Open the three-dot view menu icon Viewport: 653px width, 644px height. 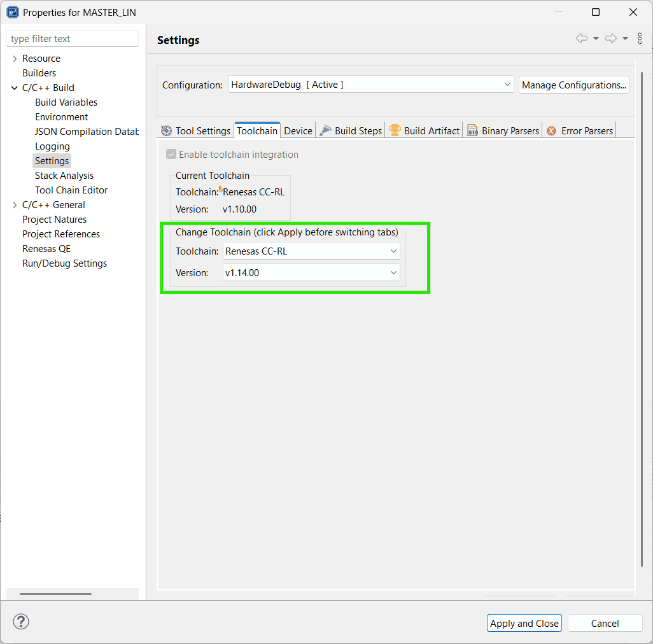click(639, 39)
